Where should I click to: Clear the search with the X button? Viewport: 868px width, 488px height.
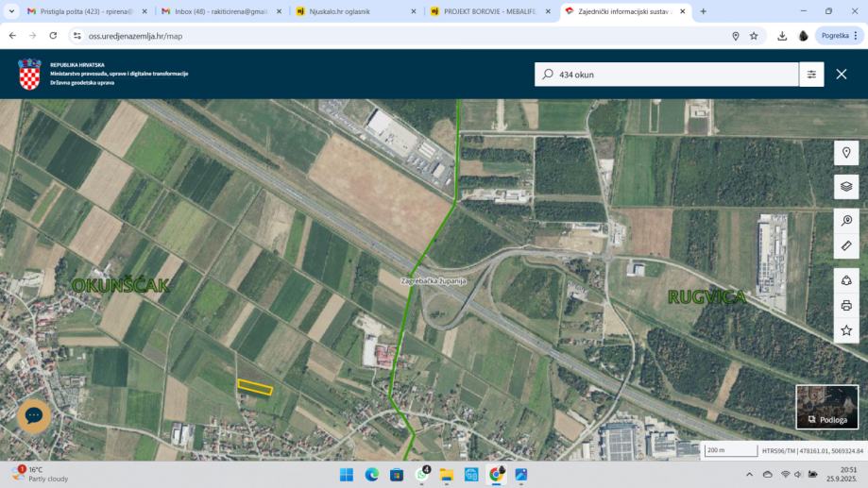842,75
